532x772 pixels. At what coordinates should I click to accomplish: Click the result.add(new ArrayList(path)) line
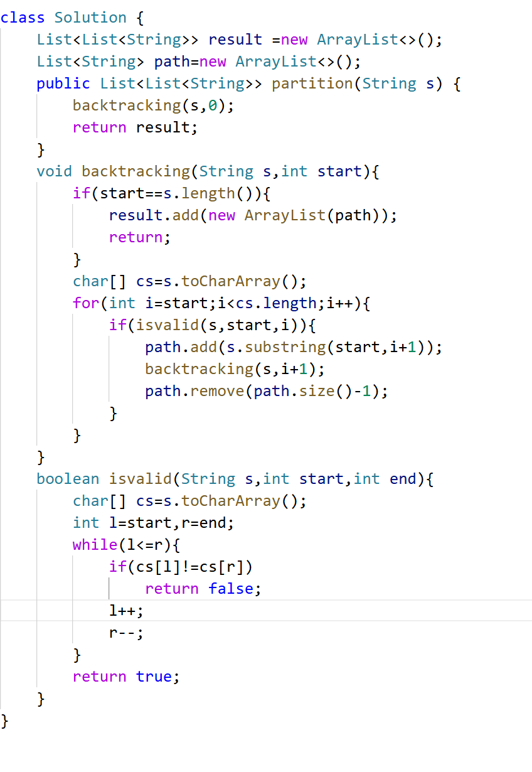pyautogui.click(x=252, y=215)
